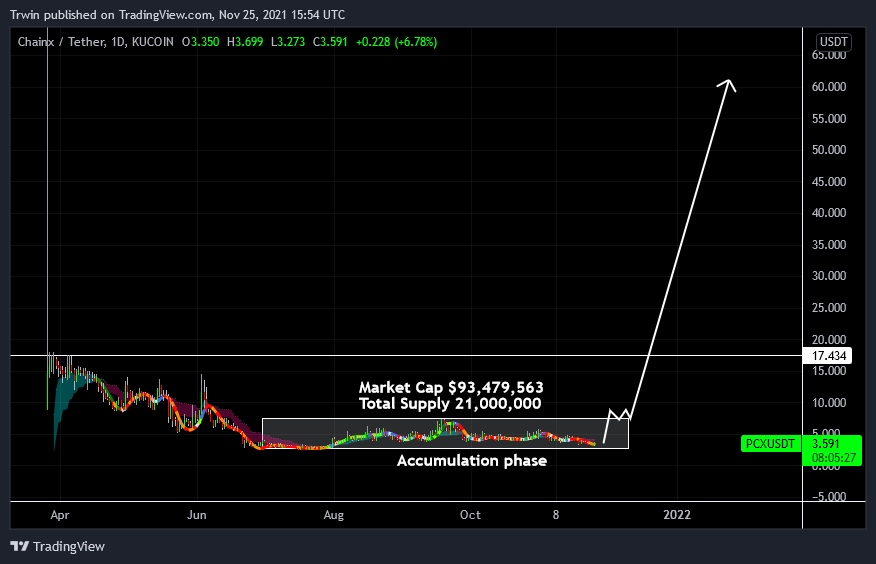876x564 pixels.
Task: Click the open value O3.350
Action: click(201, 42)
